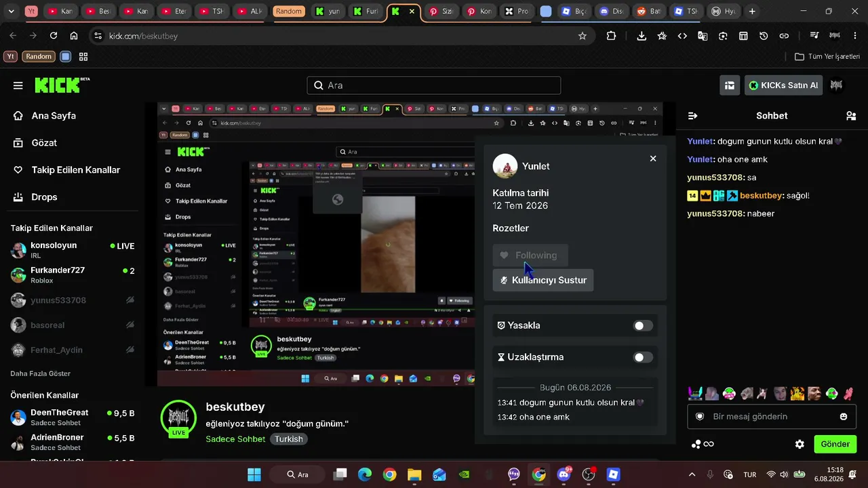This screenshot has width=868, height=488.
Task: Open the Random tab group
Action: 289,12
